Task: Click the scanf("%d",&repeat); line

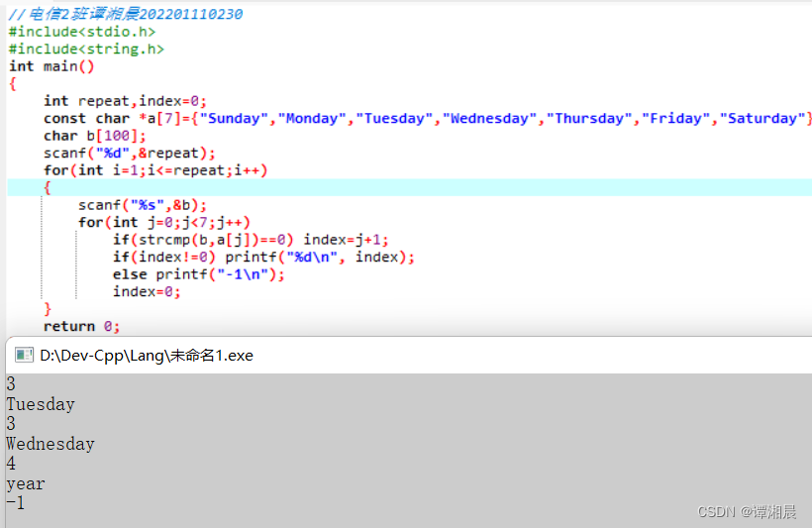Action: (130, 154)
